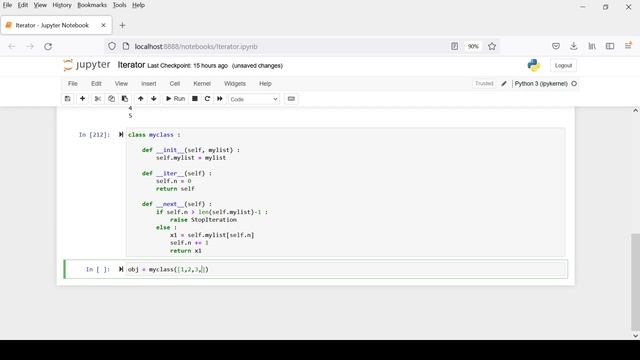The image size is (640, 360).
Task: Click the In [212]: prompt label
Action: (x=94, y=135)
